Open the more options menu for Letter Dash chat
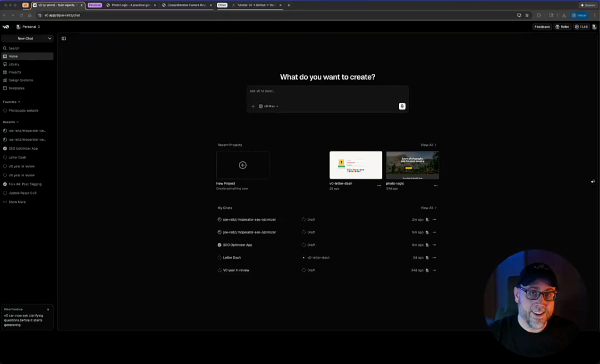 [x=434, y=258]
